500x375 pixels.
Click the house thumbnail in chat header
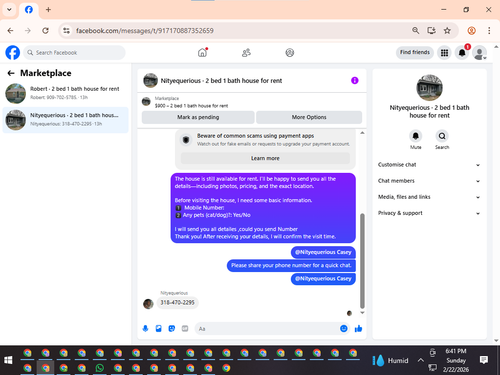coord(150,80)
